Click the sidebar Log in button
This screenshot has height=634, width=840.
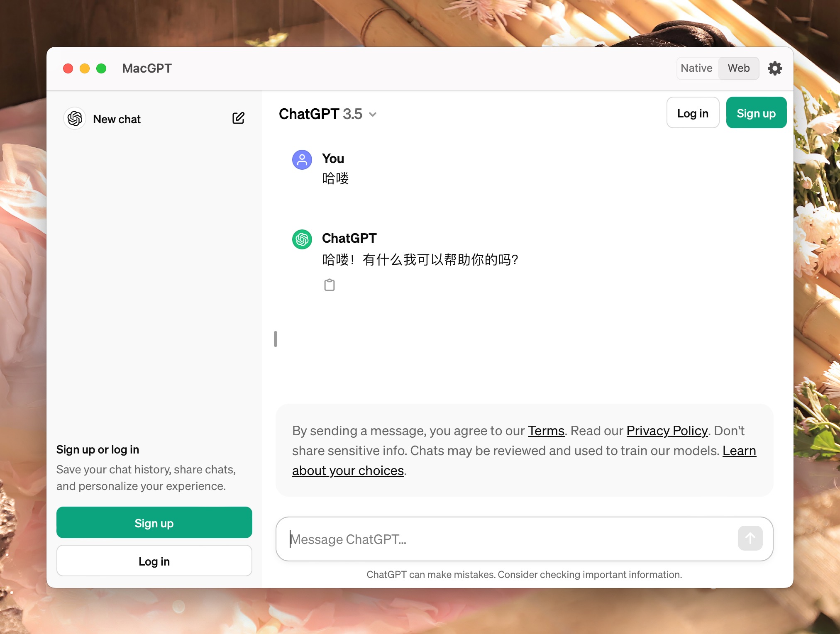point(154,561)
